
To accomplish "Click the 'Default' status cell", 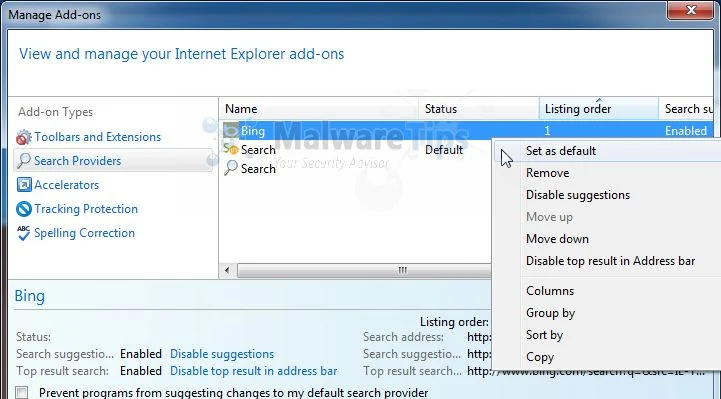I will (444, 150).
